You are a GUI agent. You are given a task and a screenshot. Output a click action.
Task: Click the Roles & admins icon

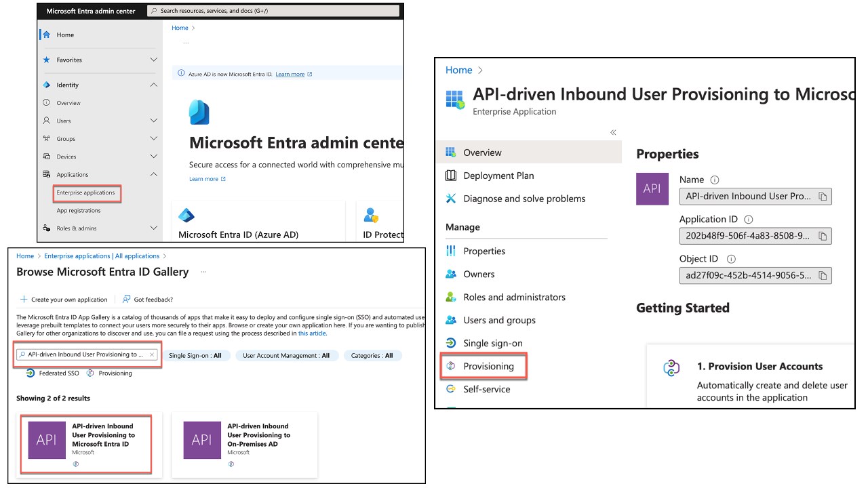pos(46,228)
